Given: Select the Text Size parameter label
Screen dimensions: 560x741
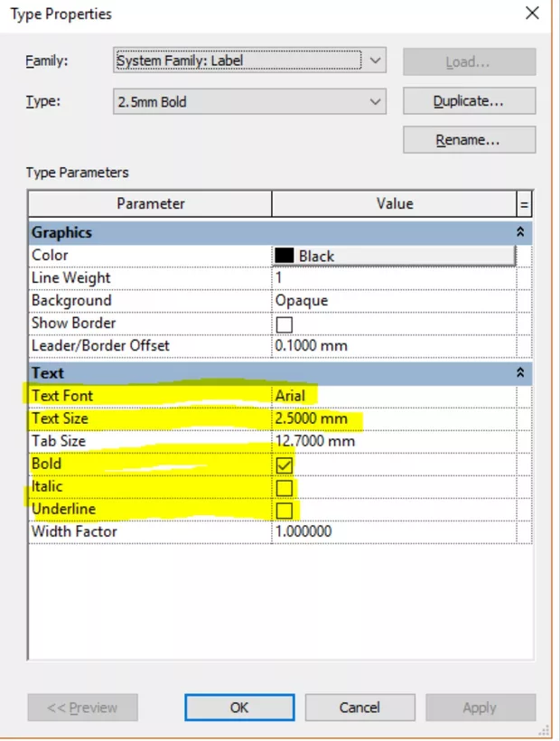Looking at the screenshot, I should click(60, 418).
